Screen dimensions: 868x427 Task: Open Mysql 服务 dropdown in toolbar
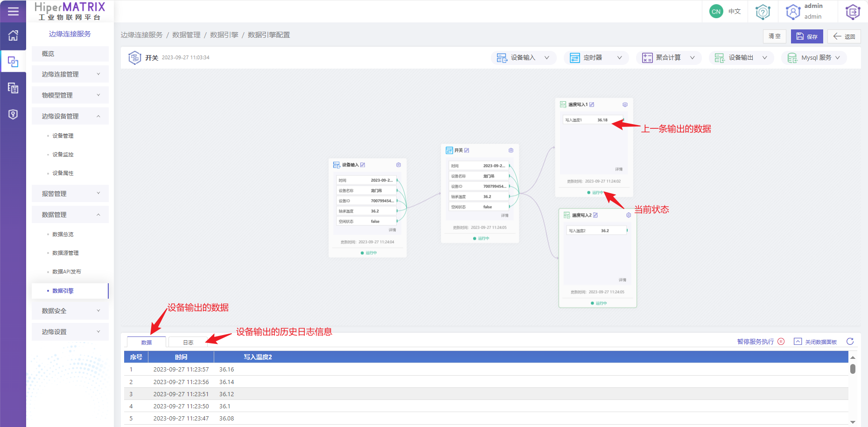(x=814, y=57)
